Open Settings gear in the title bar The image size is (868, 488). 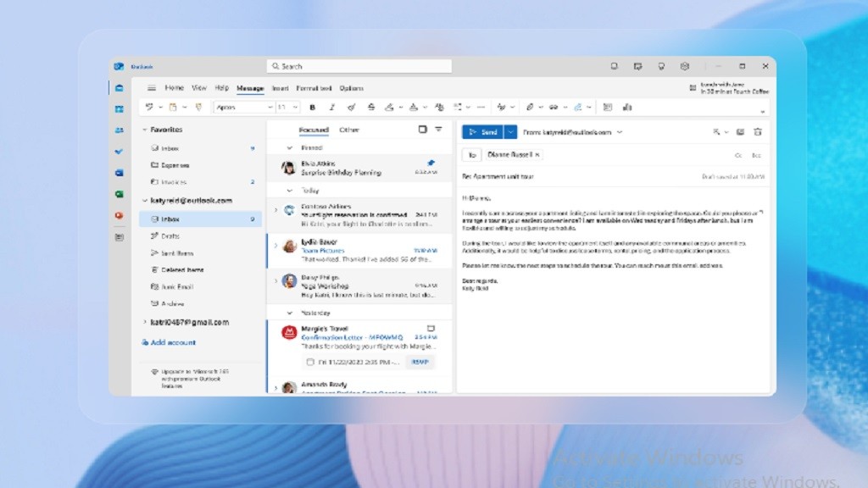684,66
